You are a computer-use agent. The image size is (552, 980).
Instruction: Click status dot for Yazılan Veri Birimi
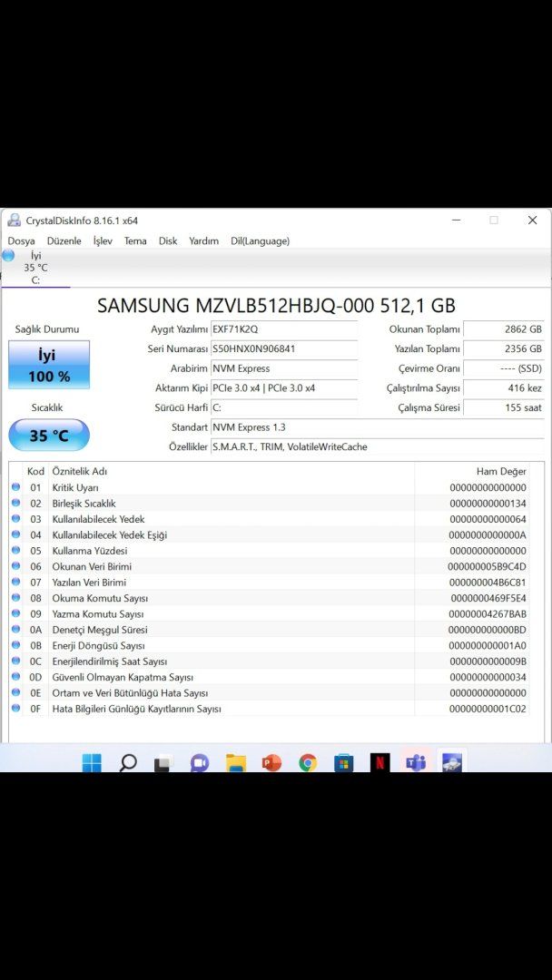(15, 582)
